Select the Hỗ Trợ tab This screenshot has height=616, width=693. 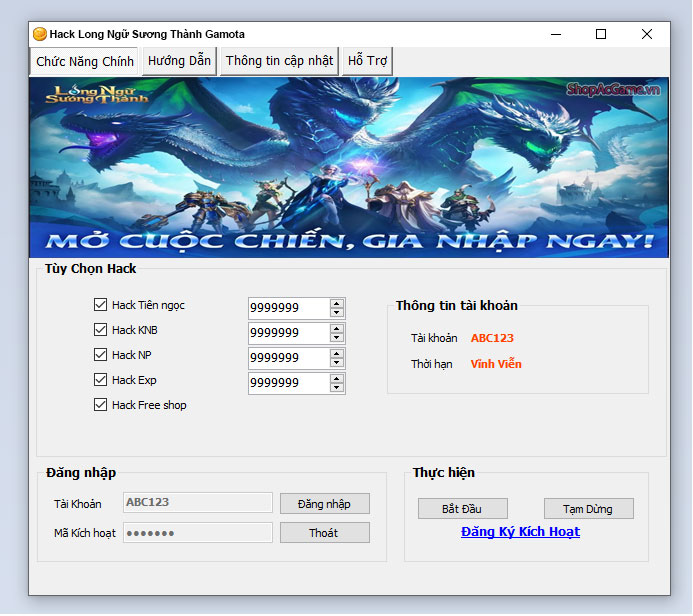pos(367,61)
